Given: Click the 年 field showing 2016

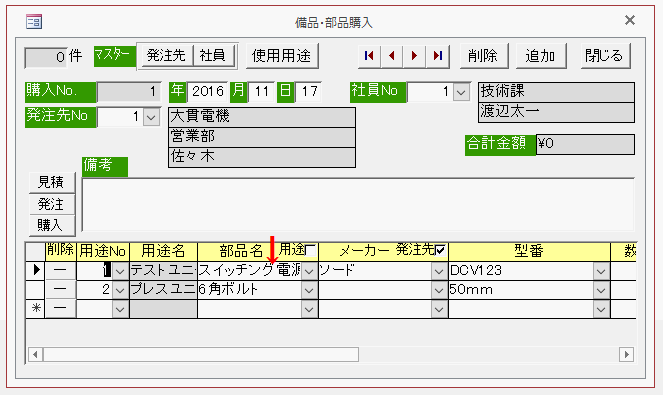Looking at the screenshot, I should (207, 91).
